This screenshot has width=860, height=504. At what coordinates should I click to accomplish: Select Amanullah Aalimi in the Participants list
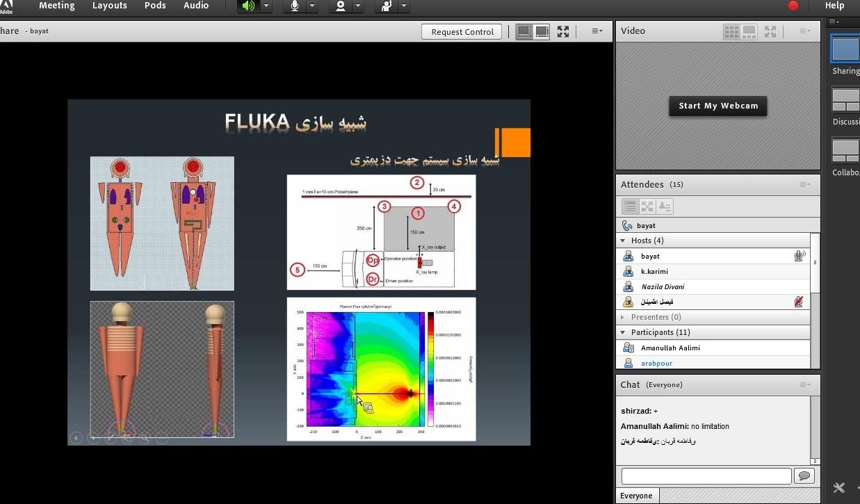[713, 348]
